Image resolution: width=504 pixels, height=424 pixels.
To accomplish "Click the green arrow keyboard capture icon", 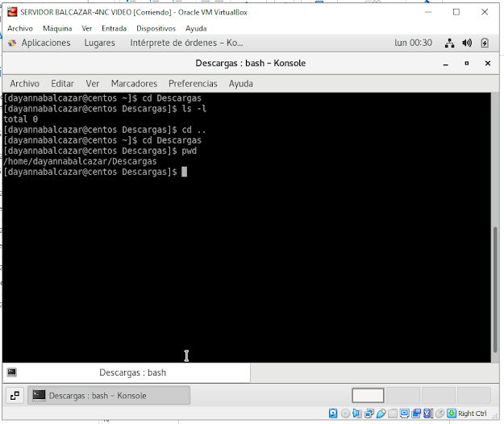I will point(452,414).
